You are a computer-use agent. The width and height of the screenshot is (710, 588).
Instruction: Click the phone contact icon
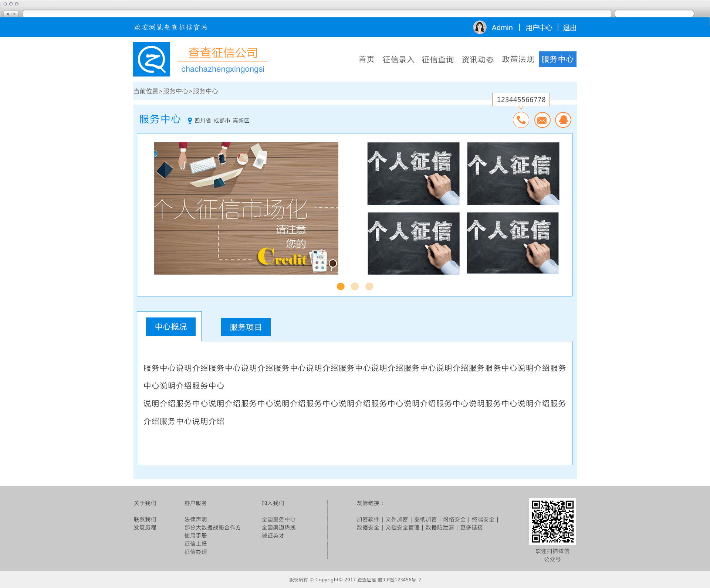coord(521,120)
